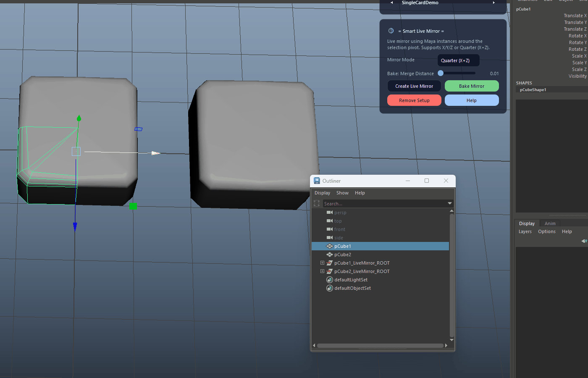
Task: Click the blue Z-axis arrow of the manipulator
Action: click(x=75, y=227)
